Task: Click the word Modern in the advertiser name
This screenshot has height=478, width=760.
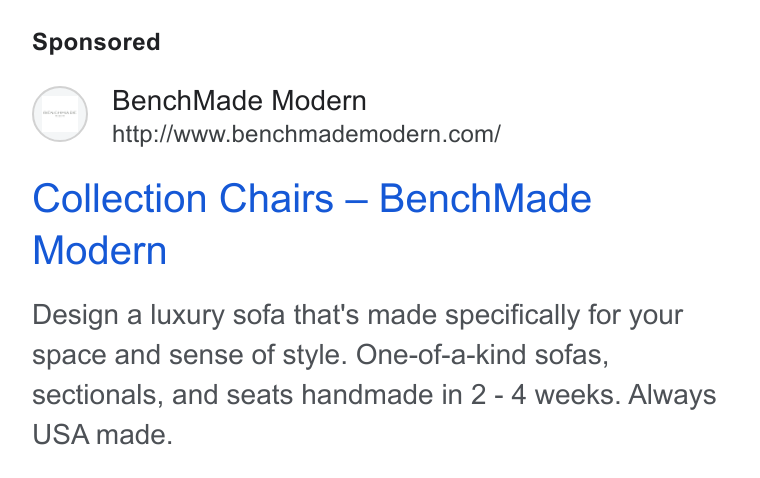Action: 318,100
